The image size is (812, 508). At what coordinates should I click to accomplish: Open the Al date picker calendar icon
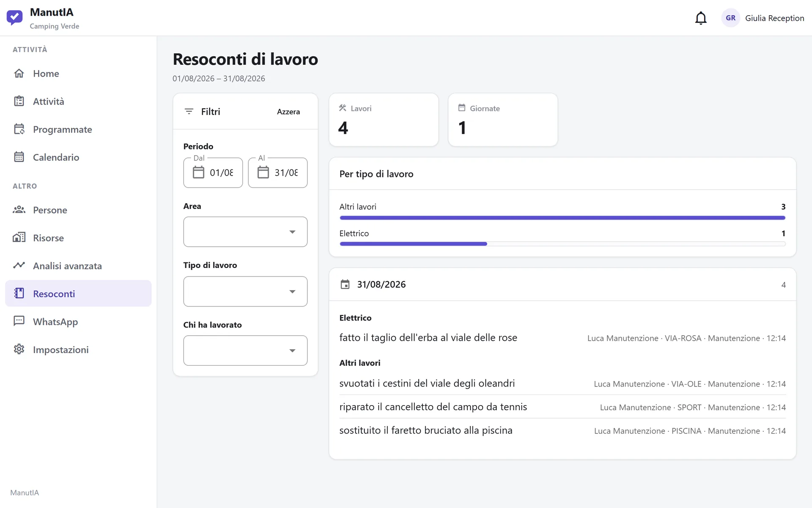(x=263, y=172)
